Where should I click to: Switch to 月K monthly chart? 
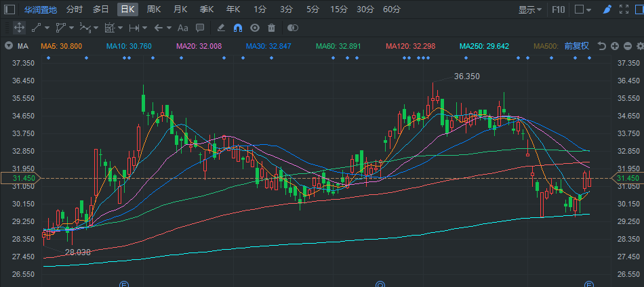tap(180, 9)
